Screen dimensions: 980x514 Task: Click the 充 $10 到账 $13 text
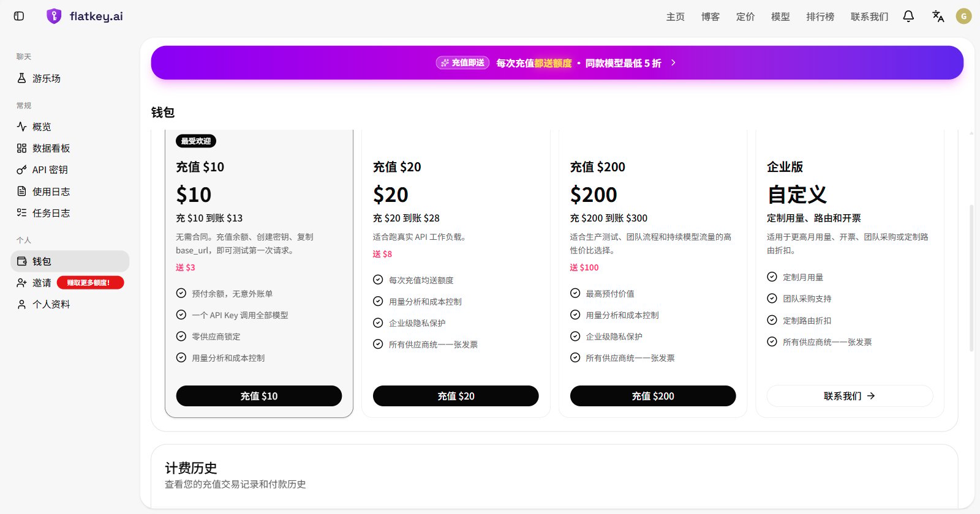click(209, 218)
